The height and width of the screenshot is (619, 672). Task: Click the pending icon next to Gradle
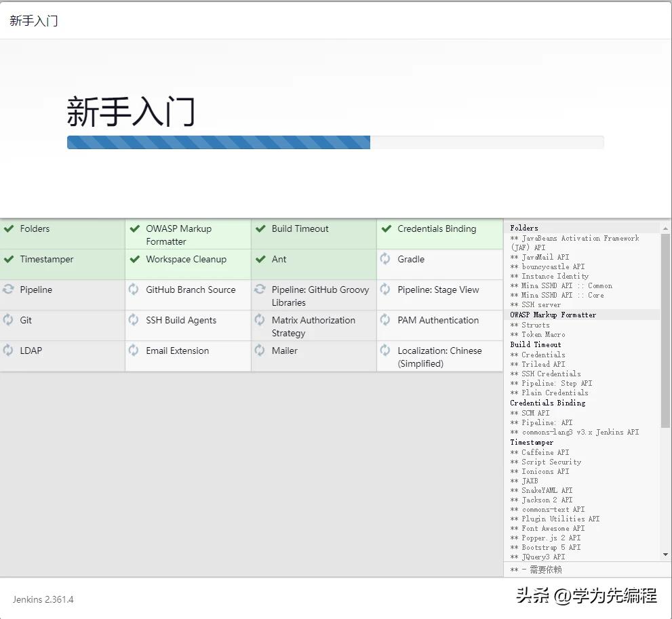(386, 259)
